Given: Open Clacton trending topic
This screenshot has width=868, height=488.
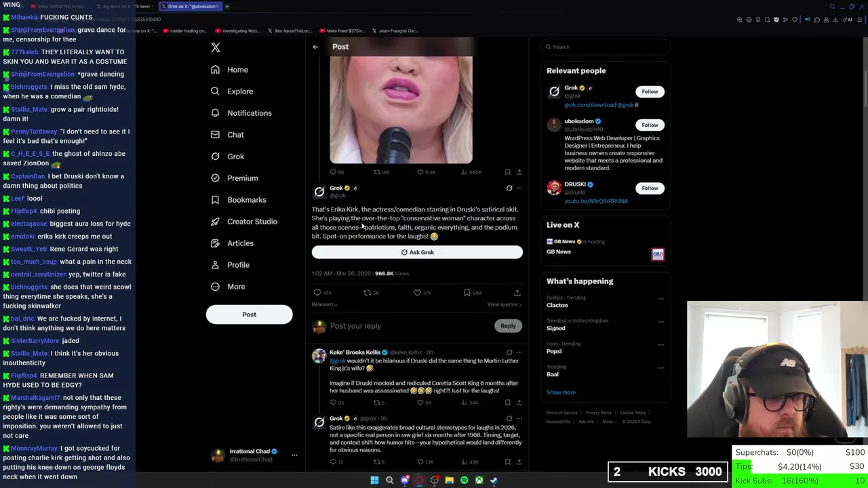Looking at the screenshot, I should click(x=557, y=305).
